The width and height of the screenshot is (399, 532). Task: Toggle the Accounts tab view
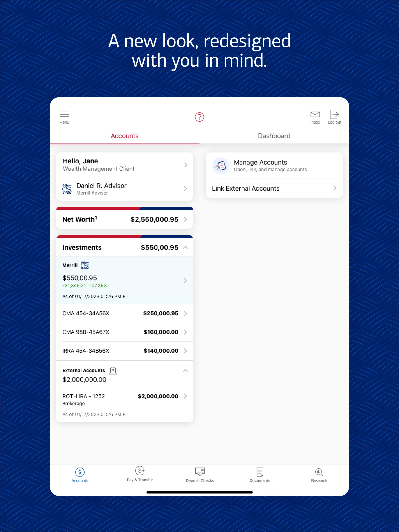click(x=124, y=135)
